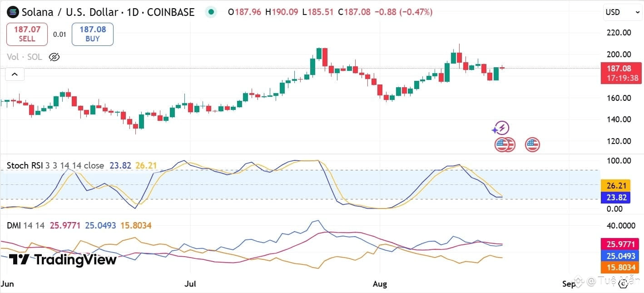Click the DMI 15.8034 orange value tag

(x=620, y=268)
